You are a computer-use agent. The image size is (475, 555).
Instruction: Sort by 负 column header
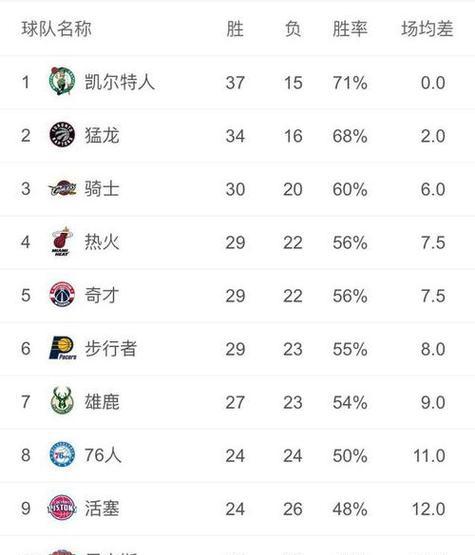coord(293,29)
